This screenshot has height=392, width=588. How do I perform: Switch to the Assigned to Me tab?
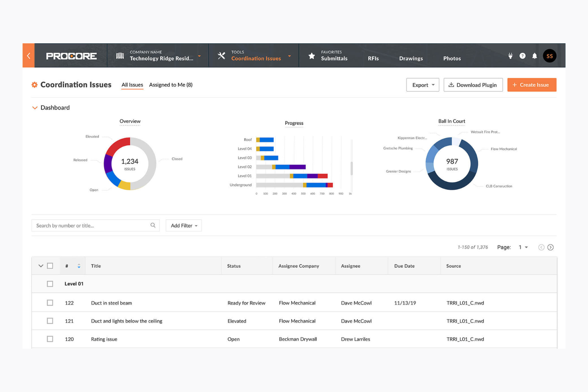[171, 85]
